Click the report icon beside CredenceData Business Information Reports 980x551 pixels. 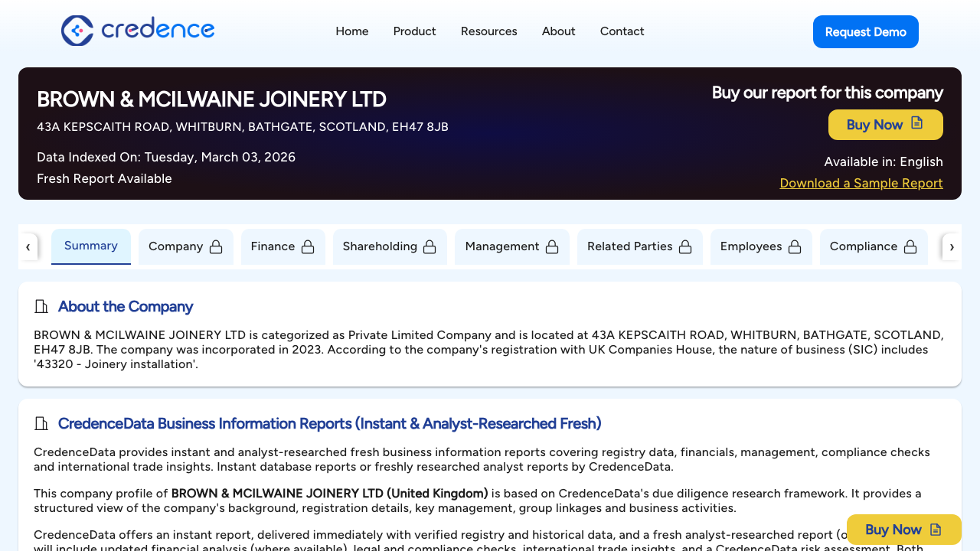tap(41, 423)
